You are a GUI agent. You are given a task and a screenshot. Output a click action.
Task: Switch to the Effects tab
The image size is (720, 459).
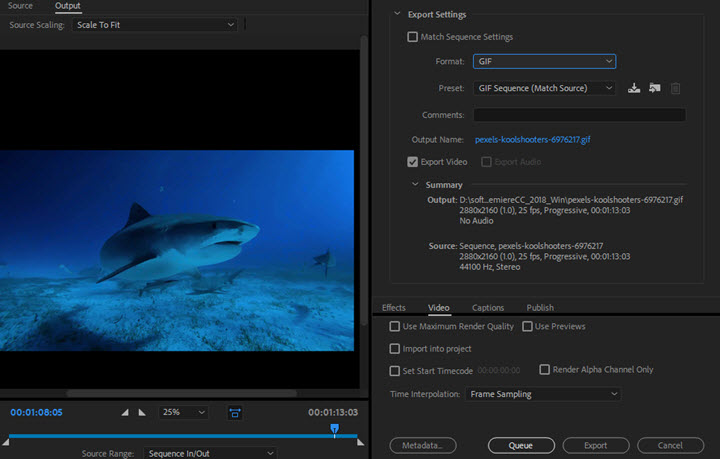click(394, 307)
